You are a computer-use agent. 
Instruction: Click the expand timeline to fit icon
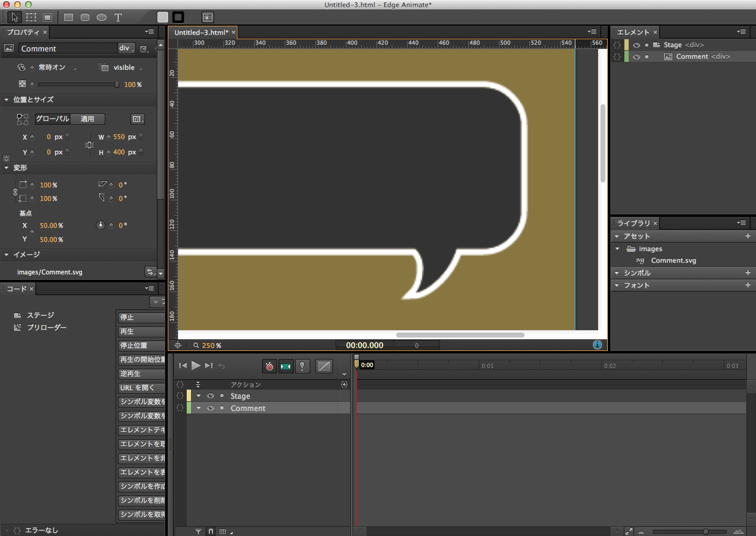coord(629,531)
